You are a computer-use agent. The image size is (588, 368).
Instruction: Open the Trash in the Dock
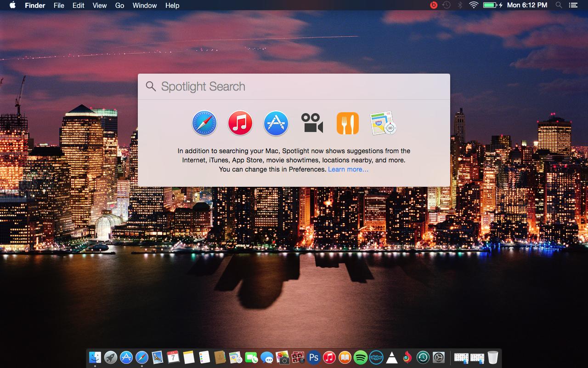point(493,357)
